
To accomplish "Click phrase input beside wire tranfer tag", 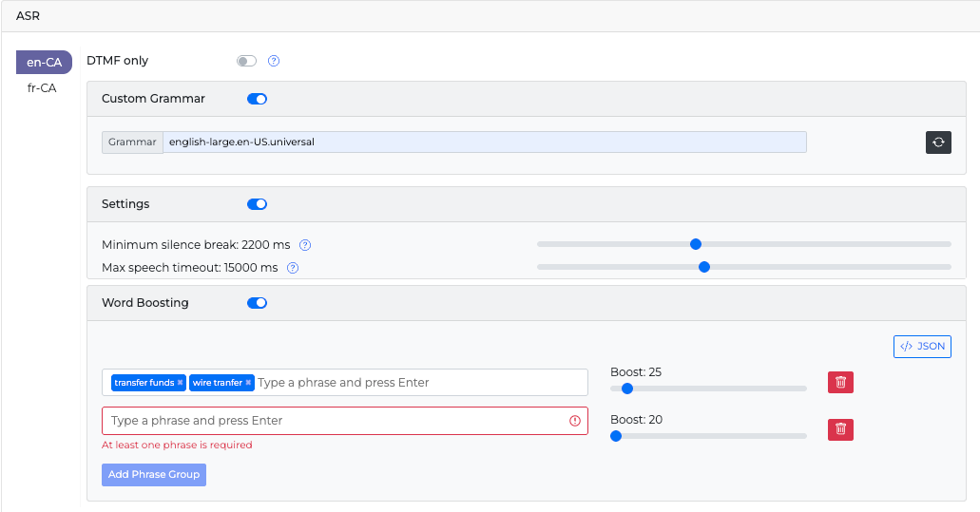I will point(421,383).
